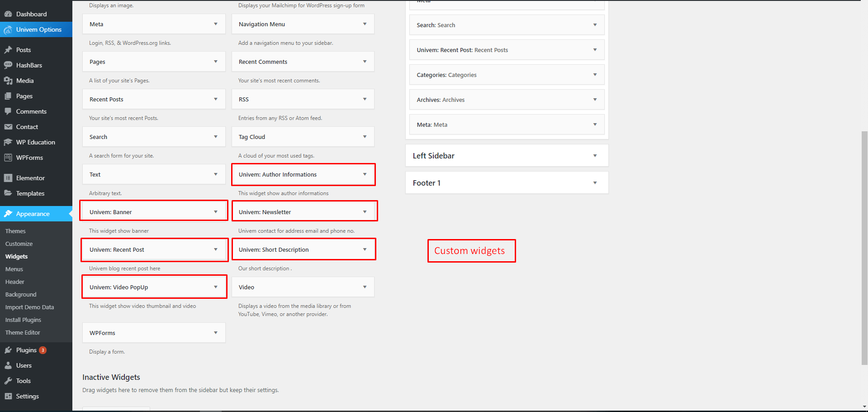The width and height of the screenshot is (868, 412).
Task: Click the WP Education graduation cap icon
Action: [8, 142]
